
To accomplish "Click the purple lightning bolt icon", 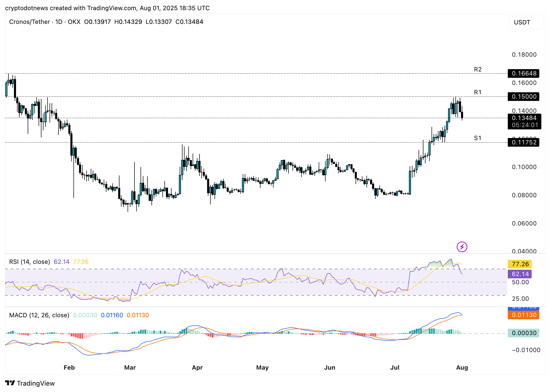I will (x=462, y=247).
